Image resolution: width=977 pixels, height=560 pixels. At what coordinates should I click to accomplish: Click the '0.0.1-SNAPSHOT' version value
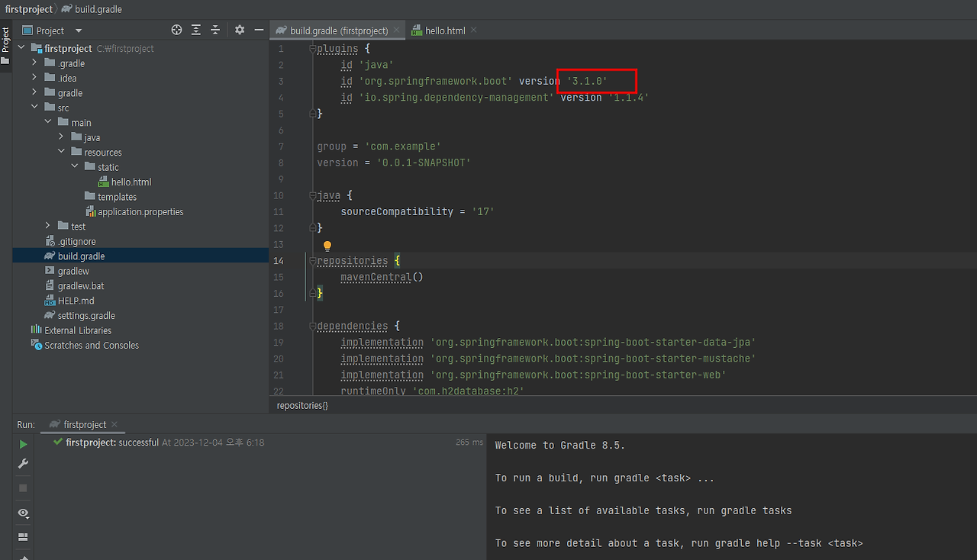click(x=424, y=163)
